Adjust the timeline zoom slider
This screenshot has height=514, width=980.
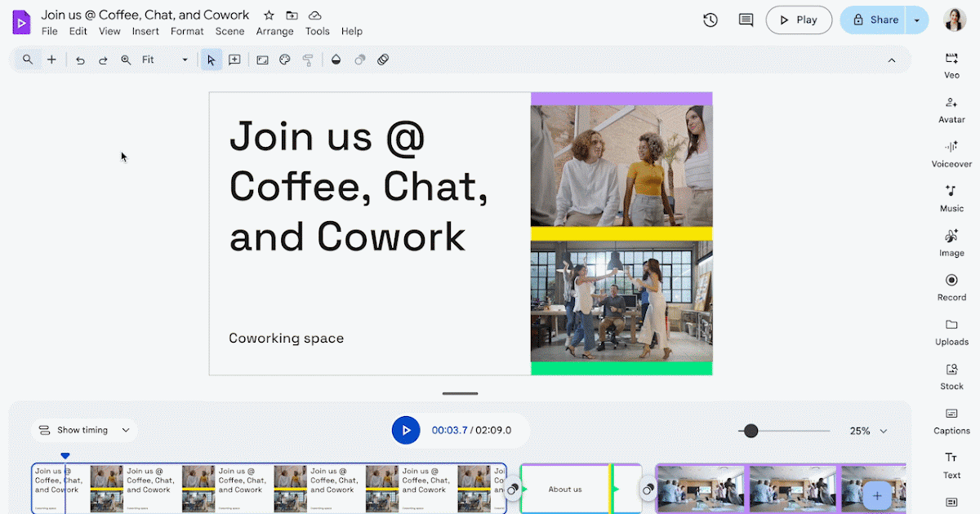coord(751,430)
